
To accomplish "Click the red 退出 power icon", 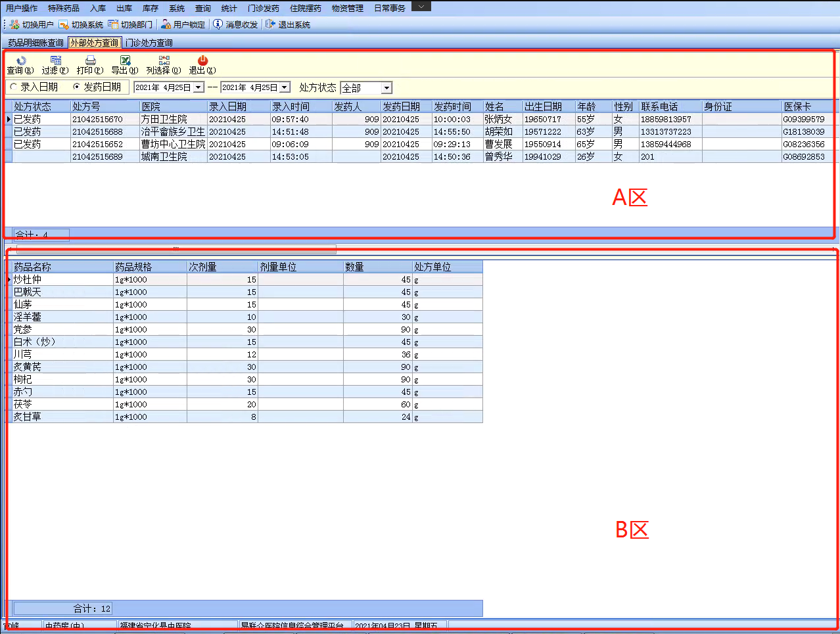I will [202, 60].
